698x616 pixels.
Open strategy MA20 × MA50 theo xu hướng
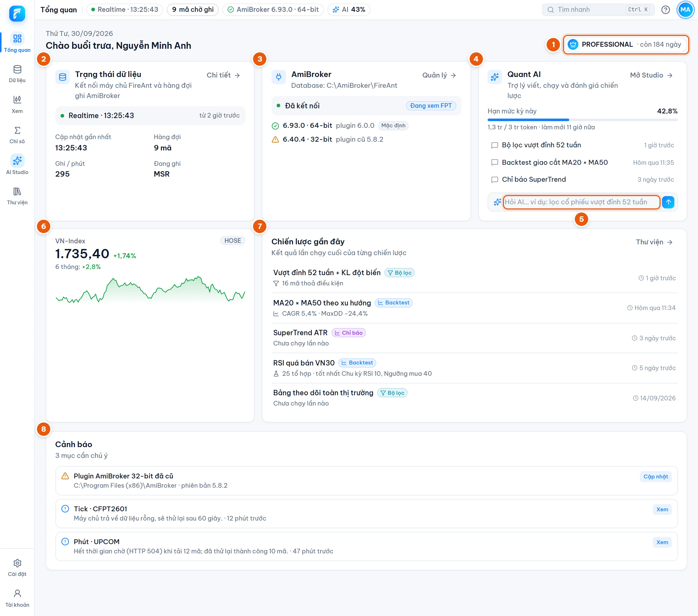pos(474,308)
